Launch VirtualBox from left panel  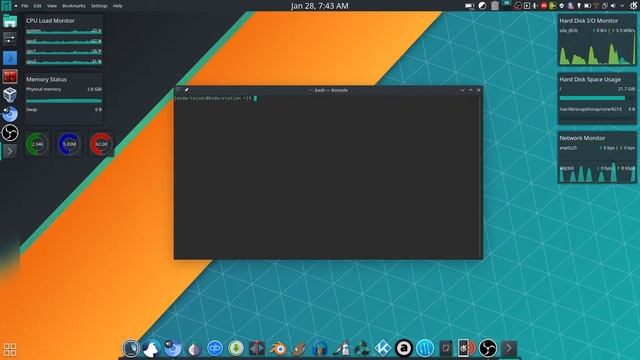[10, 95]
